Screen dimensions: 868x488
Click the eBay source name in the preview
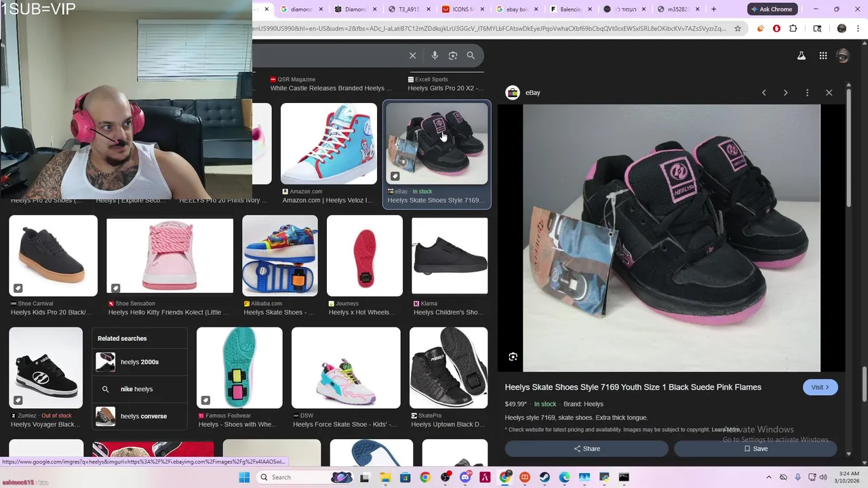533,93
